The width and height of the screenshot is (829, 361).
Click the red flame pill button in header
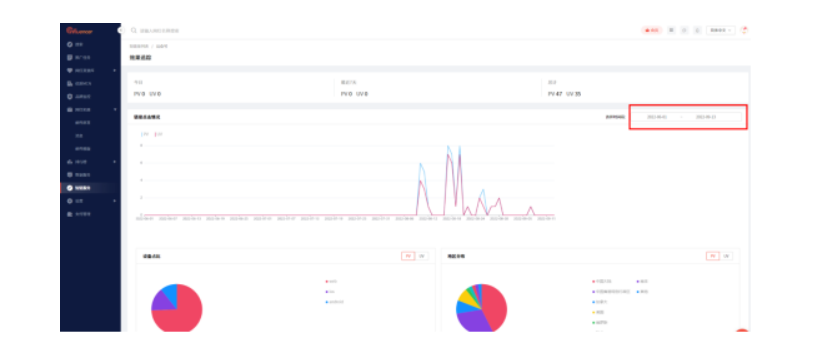[x=652, y=30]
